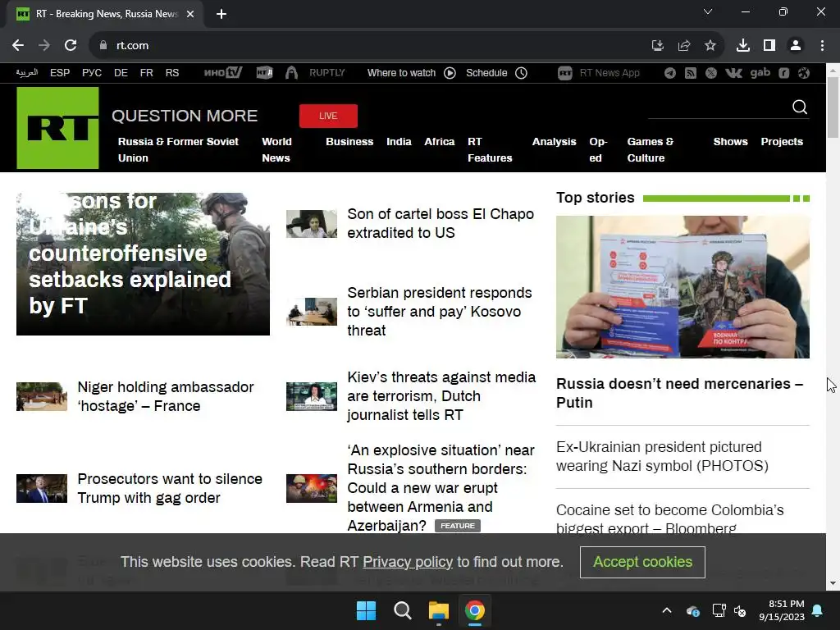Open the RUPTLY link
This screenshot has height=630, width=840.
tap(326, 73)
